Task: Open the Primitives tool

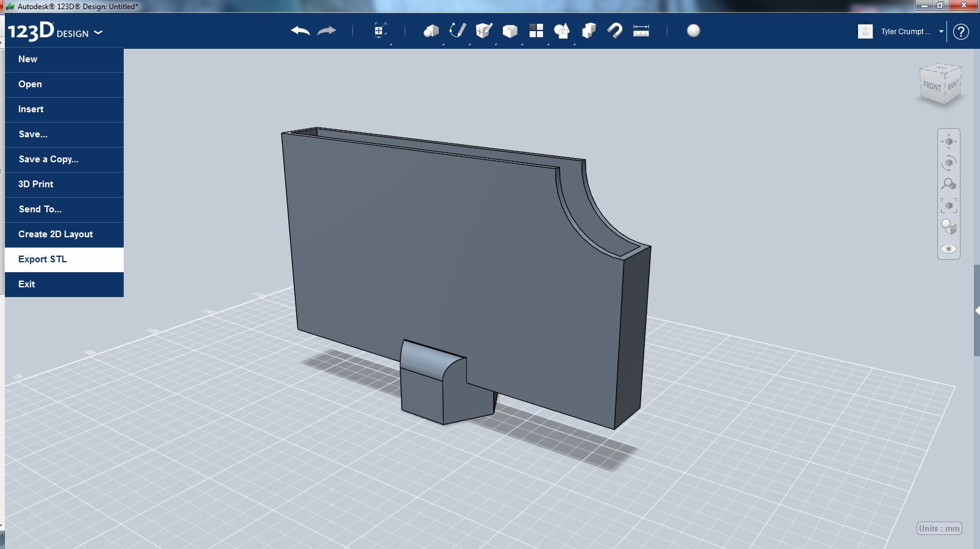Action: click(431, 30)
